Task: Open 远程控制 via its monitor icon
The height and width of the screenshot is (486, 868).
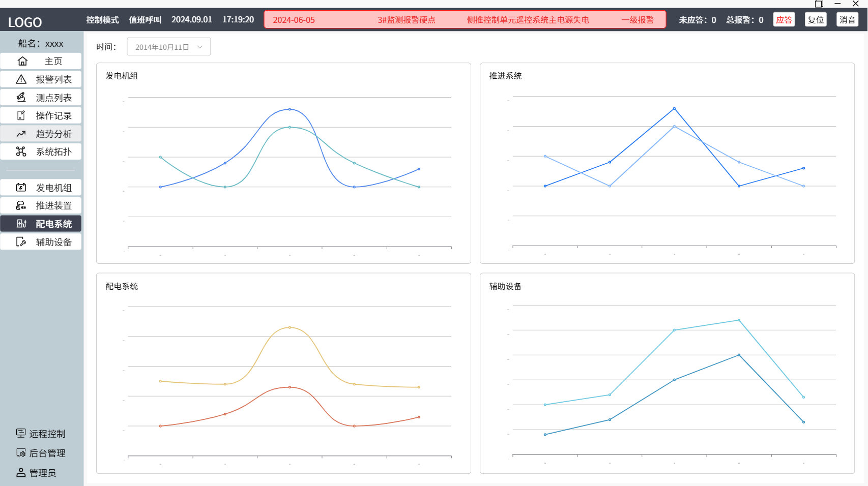Action: [21, 433]
